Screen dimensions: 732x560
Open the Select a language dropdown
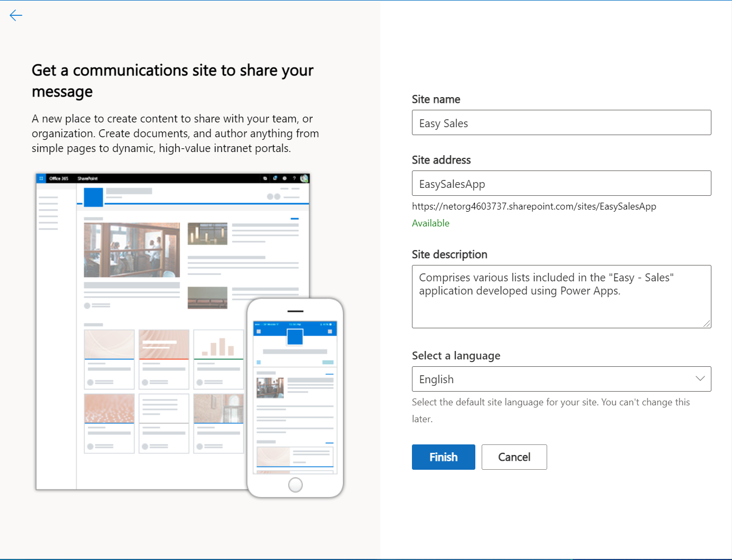click(x=561, y=379)
